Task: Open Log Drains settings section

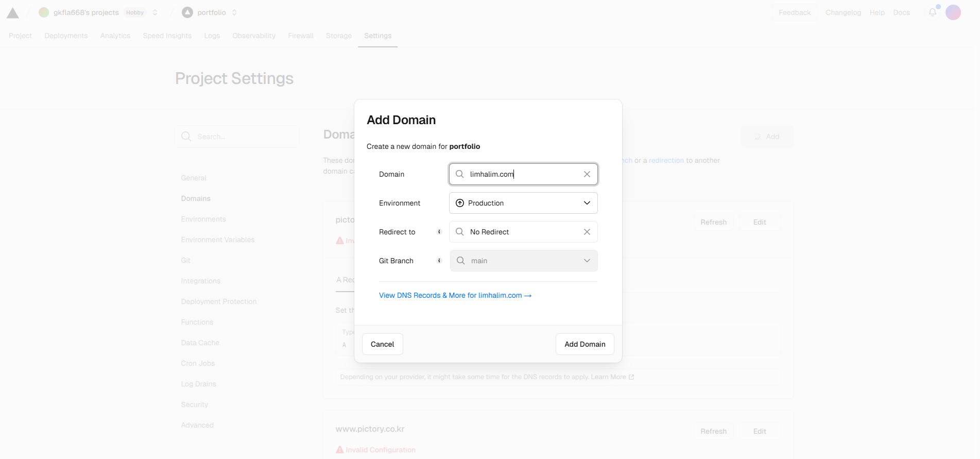Action: click(x=199, y=384)
